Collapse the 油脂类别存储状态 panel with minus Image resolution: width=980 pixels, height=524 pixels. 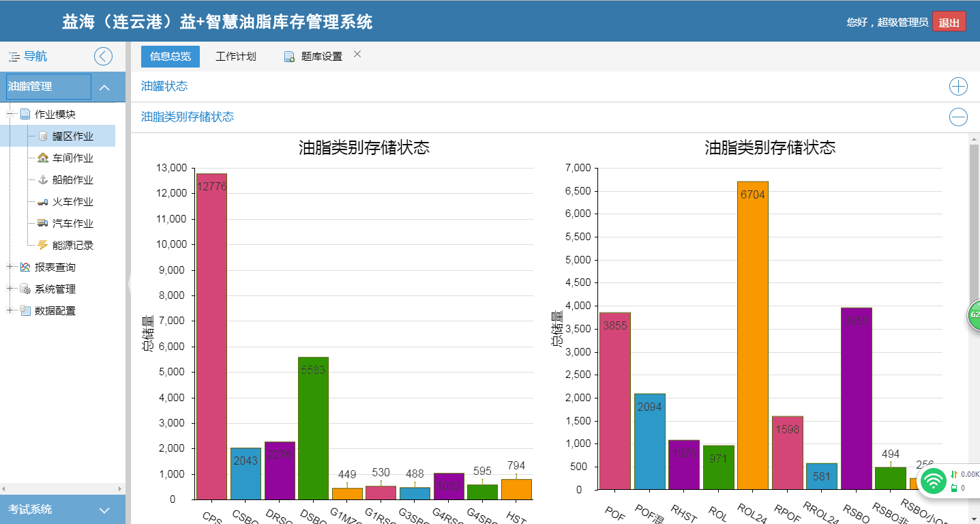pyautogui.click(x=958, y=117)
